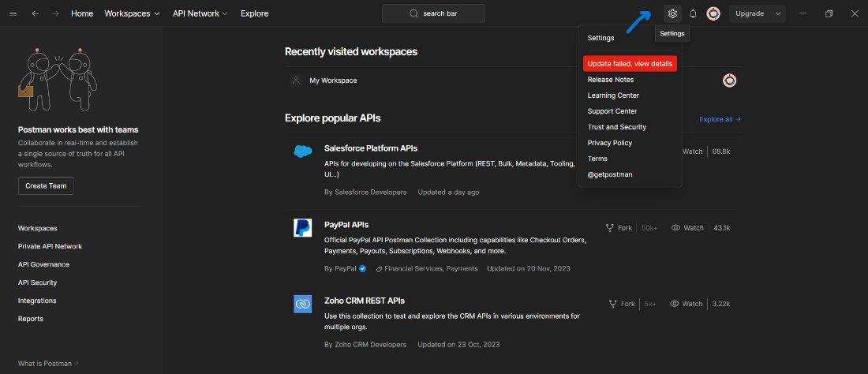
Task: Restore the application window
Action: [x=829, y=14]
